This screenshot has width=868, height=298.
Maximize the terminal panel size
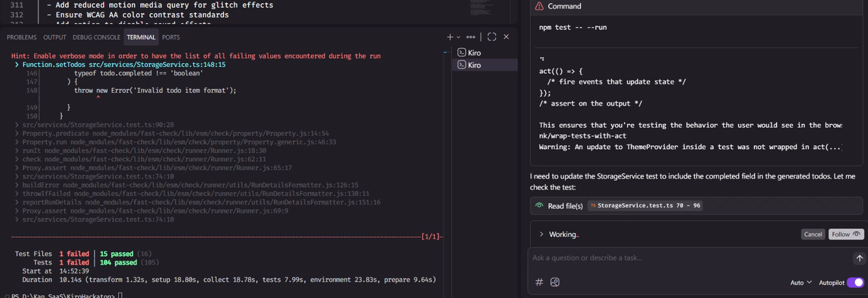pyautogui.click(x=492, y=37)
